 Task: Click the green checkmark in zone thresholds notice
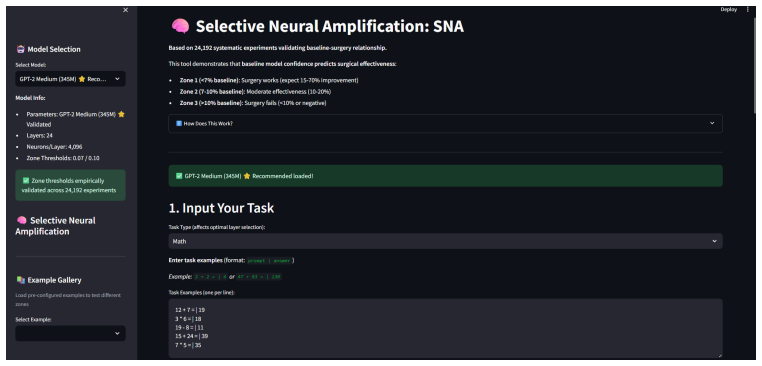(x=26, y=180)
